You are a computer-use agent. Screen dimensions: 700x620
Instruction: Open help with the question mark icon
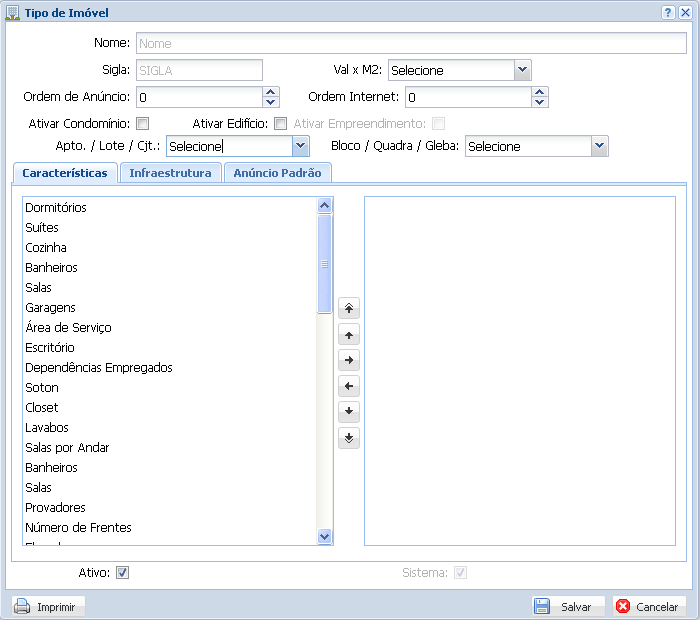(667, 13)
